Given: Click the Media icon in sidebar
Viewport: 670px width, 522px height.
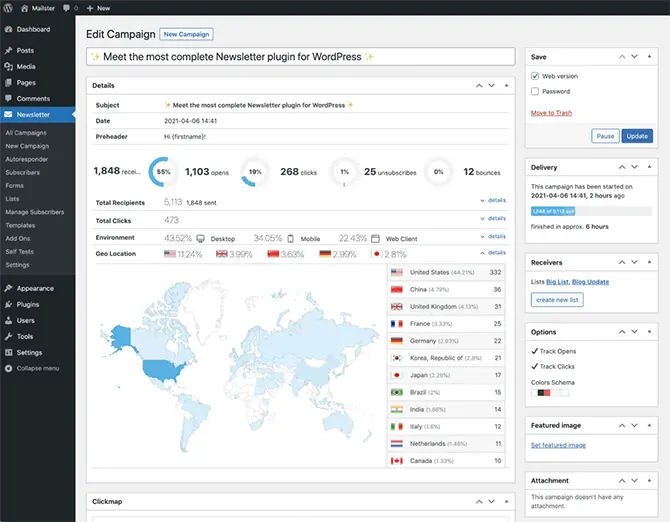Looking at the screenshot, I should point(8,67).
